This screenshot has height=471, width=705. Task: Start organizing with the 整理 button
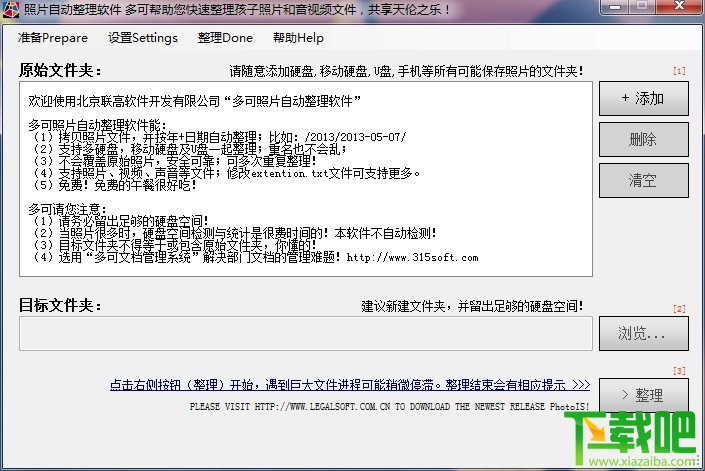click(643, 395)
